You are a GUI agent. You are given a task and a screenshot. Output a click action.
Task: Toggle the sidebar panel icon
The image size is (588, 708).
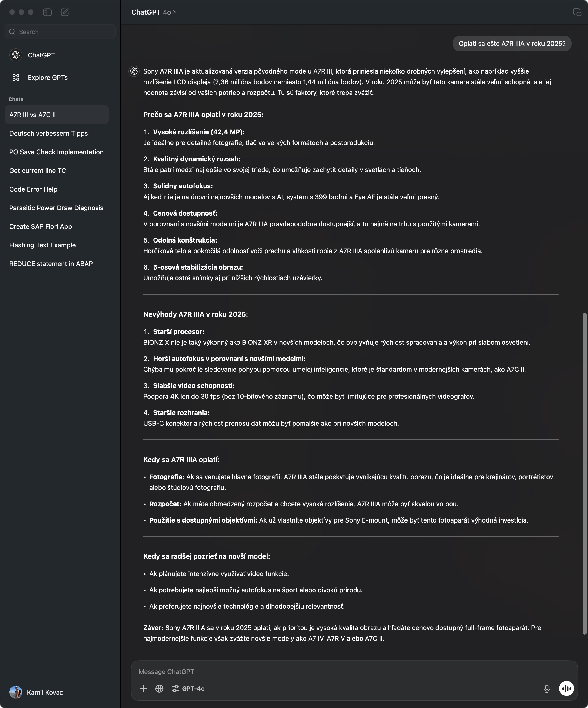coord(47,13)
